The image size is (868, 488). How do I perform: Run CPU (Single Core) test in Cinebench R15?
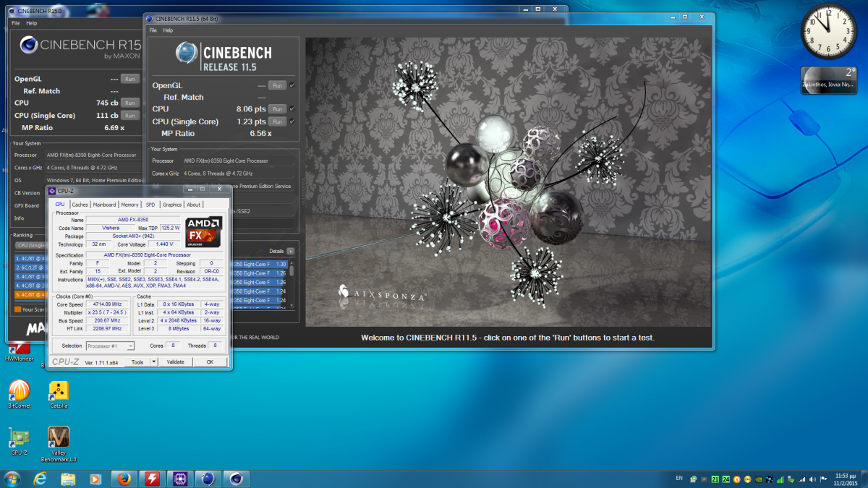point(129,115)
